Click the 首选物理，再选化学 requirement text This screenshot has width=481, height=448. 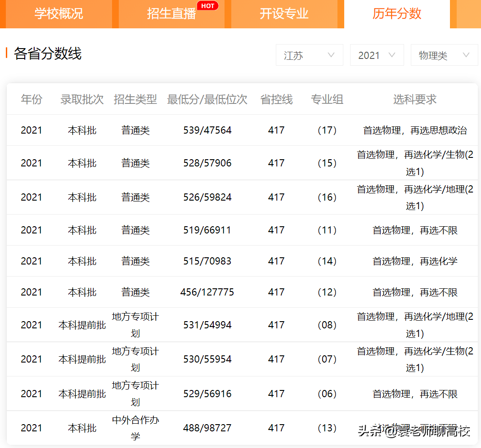point(414,261)
